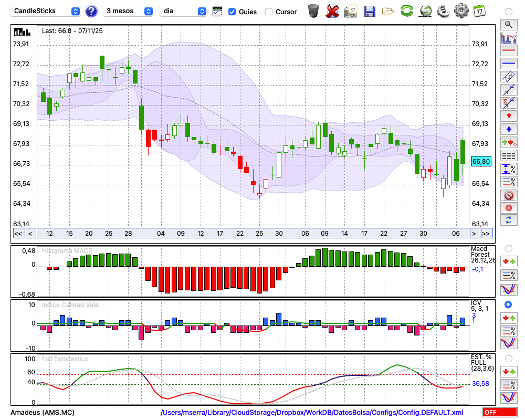Select the red horizontal line tool
Image resolution: width=525 pixels, height=420 pixels.
click(x=509, y=50)
